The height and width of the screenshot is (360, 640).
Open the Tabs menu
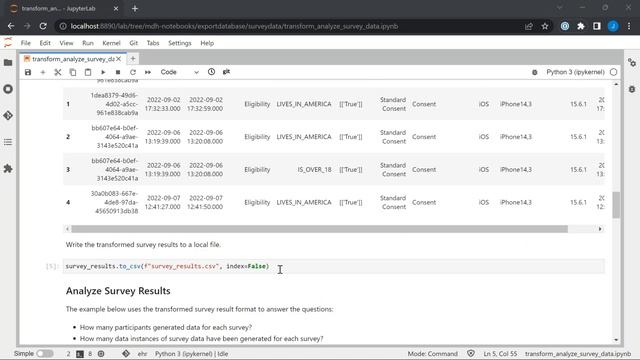pyautogui.click(x=153, y=43)
